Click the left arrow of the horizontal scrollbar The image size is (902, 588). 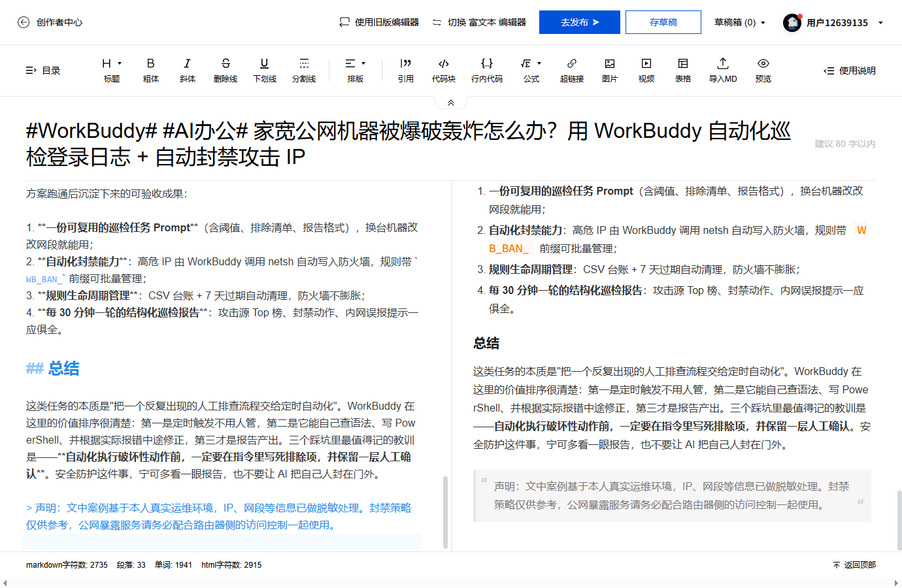5,583
